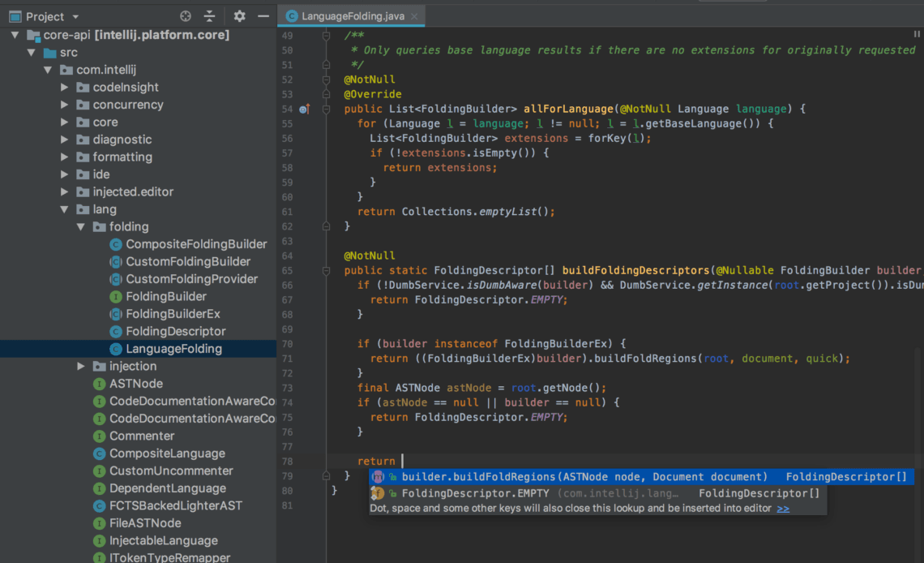Screen dimensions: 924x563
Task: Select CompositeFoldingBuilder class icon
Action: [115, 244]
